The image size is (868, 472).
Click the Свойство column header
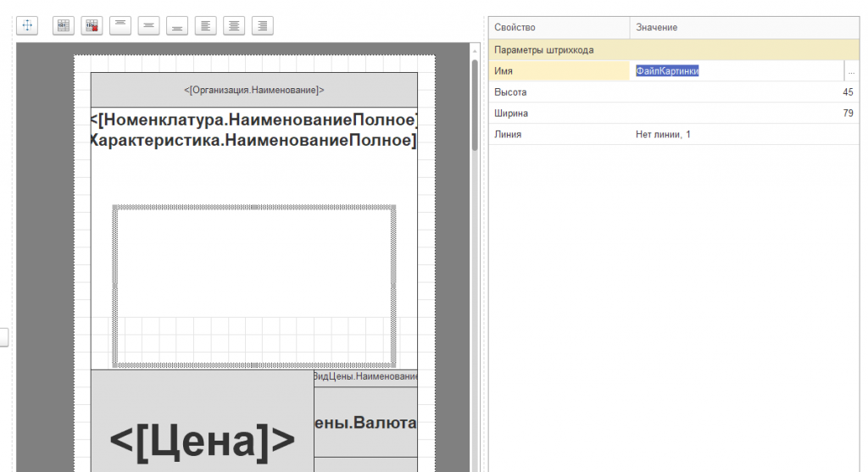(x=559, y=28)
